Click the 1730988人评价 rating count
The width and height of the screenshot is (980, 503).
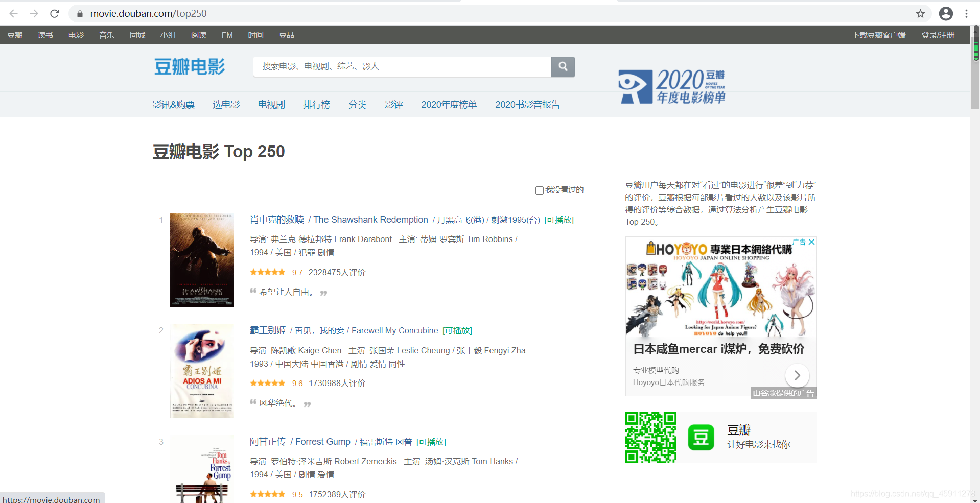click(337, 384)
